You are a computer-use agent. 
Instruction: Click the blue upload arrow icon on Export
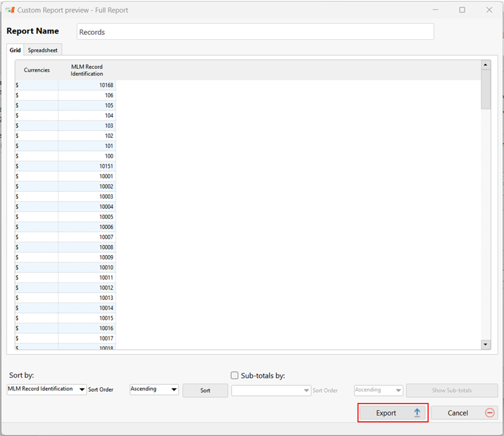click(417, 413)
